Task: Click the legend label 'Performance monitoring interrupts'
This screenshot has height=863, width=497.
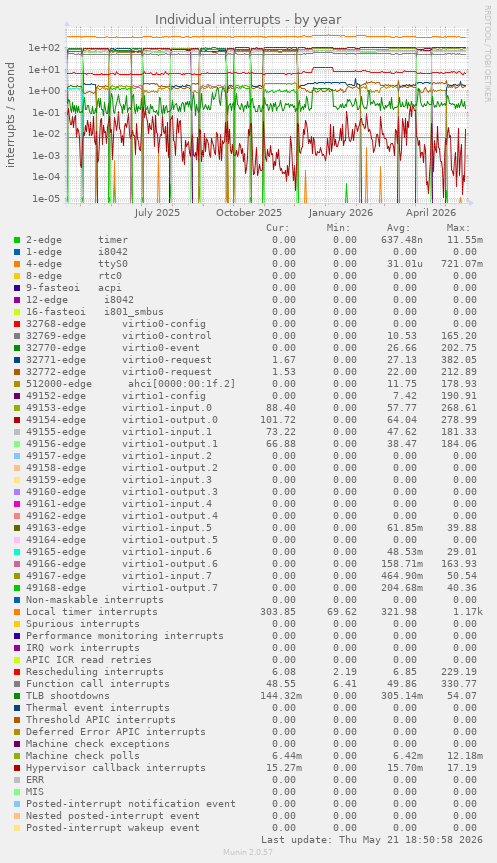Action: click(x=125, y=636)
